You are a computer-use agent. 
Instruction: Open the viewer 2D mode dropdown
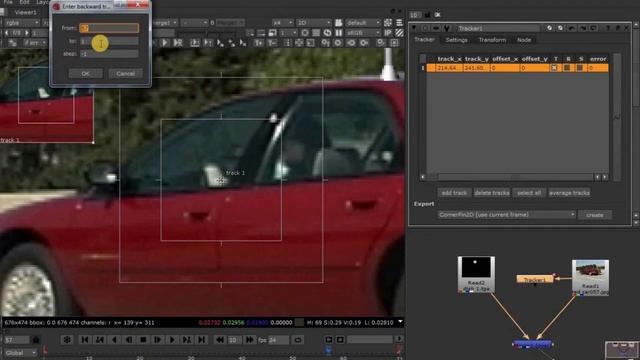click(313, 23)
